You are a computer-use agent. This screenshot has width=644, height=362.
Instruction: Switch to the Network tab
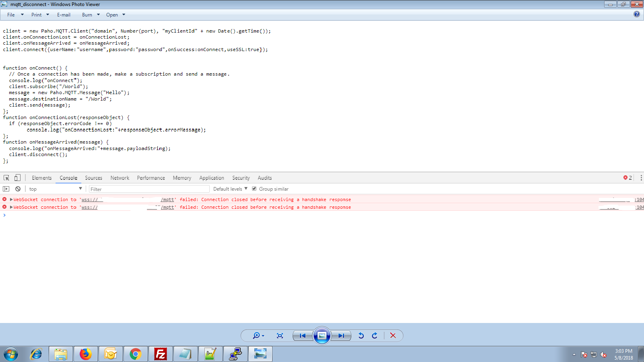pyautogui.click(x=120, y=178)
